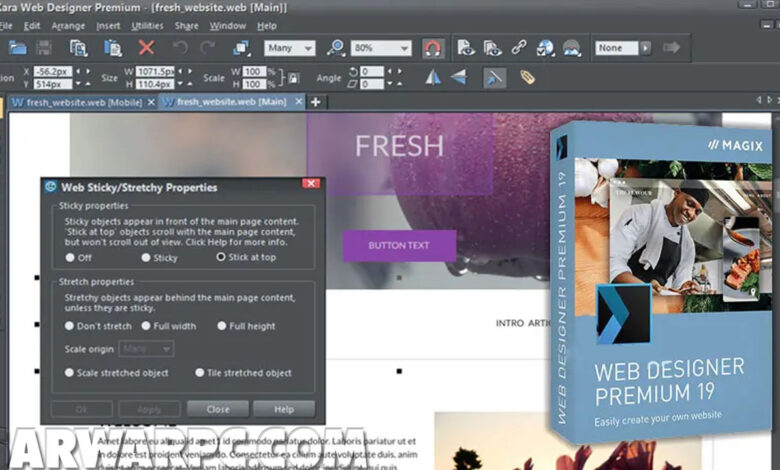Viewport: 780px width, 470px height.
Task: Click the Close button in dialog
Action: point(218,409)
